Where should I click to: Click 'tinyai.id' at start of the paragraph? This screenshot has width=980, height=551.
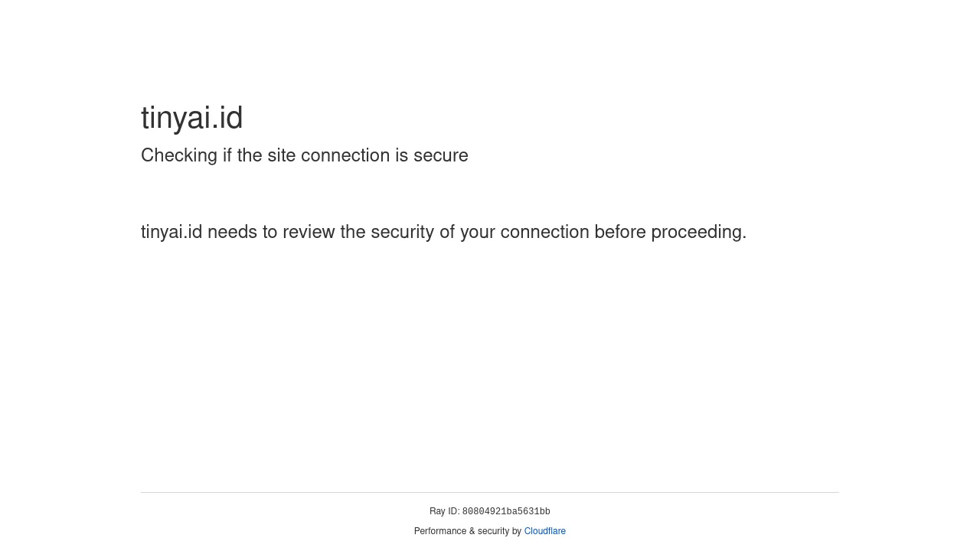[x=171, y=232]
